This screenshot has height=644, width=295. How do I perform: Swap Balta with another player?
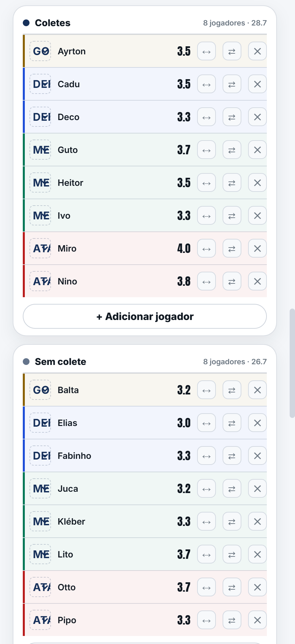[232, 390]
